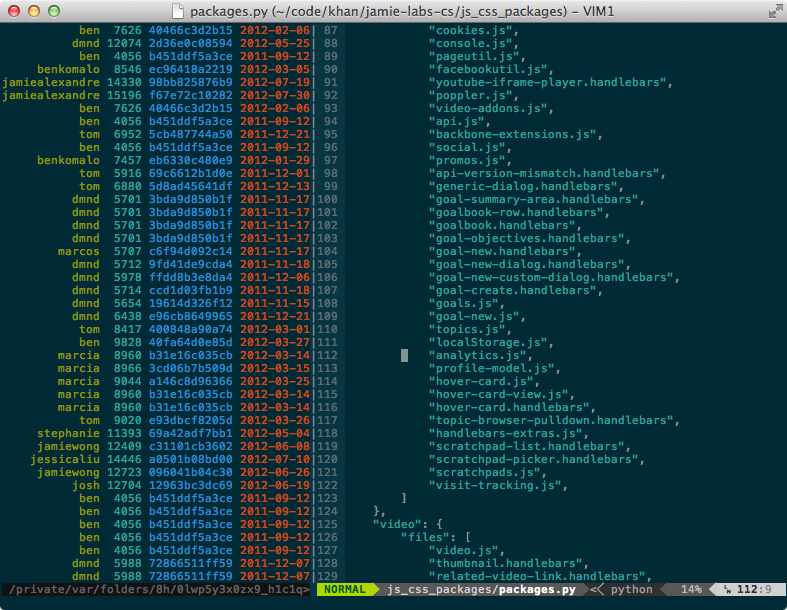Click the "localStorage.js" line
Viewport: 787px width, 610px height.
pyautogui.click(x=491, y=343)
